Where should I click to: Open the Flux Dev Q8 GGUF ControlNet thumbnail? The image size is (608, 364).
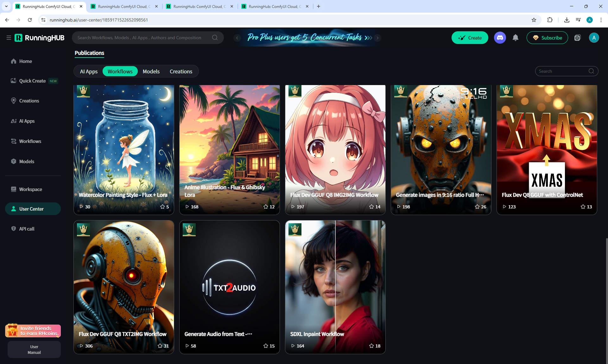coord(547,142)
